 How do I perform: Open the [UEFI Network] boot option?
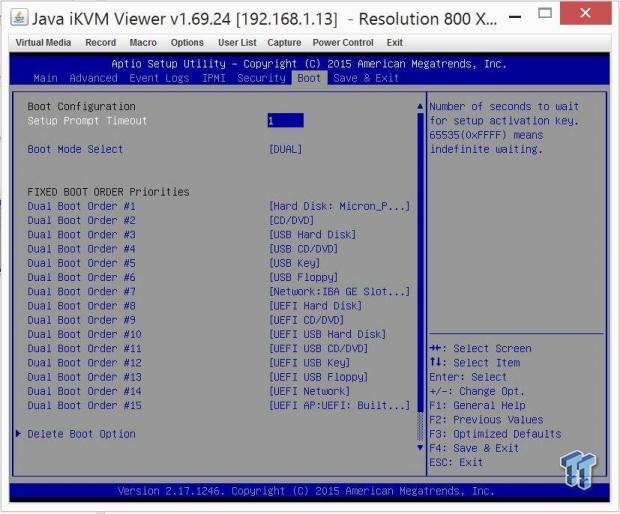click(x=309, y=391)
